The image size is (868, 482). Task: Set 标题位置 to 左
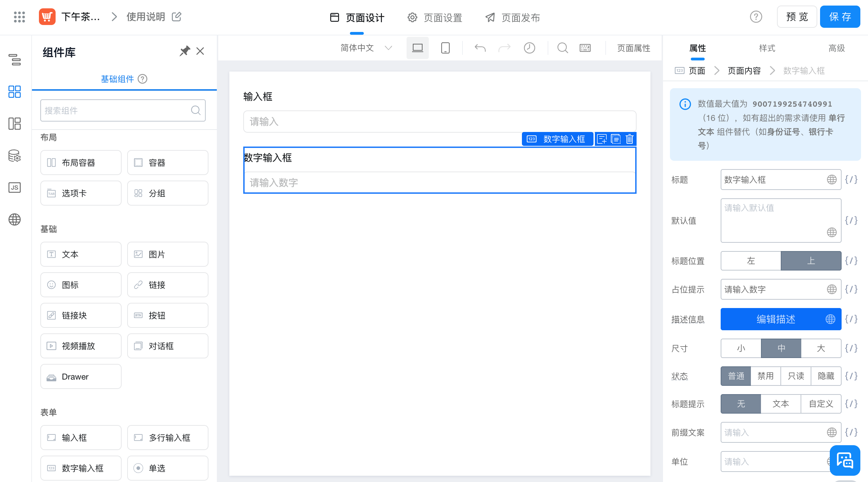coord(751,261)
